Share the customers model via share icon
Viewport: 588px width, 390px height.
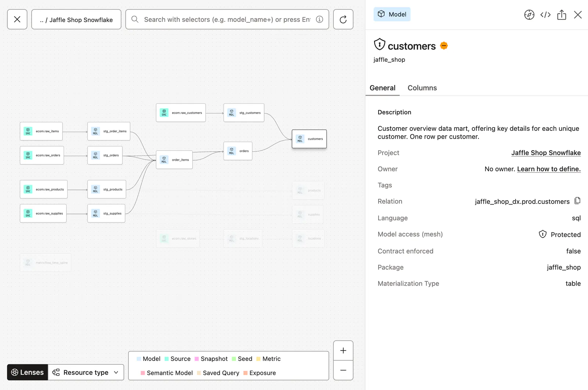562,15
